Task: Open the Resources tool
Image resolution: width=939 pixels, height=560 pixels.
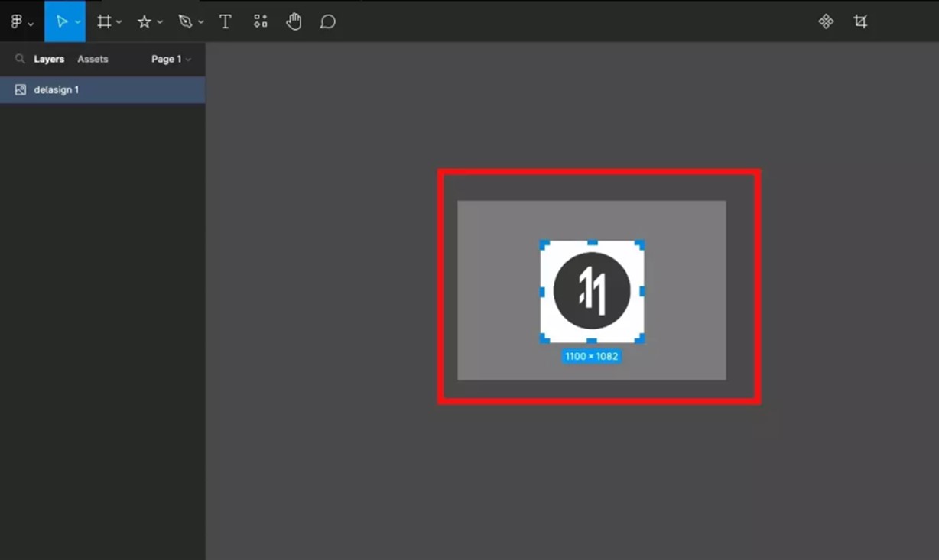Action: [x=261, y=21]
